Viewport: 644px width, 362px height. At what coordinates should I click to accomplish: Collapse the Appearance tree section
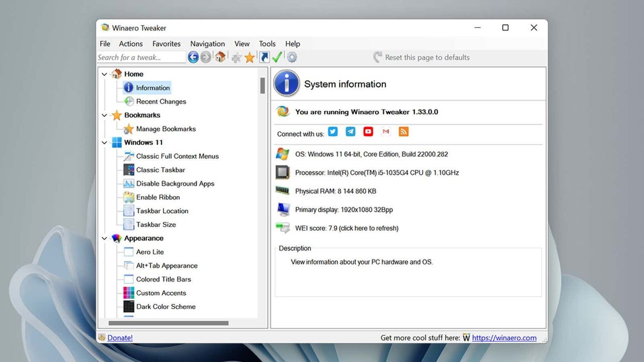pos(104,238)
